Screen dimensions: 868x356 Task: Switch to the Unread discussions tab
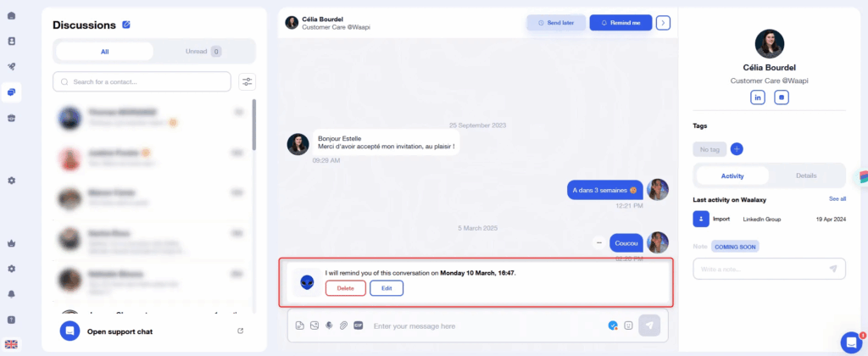pos(203,52)
